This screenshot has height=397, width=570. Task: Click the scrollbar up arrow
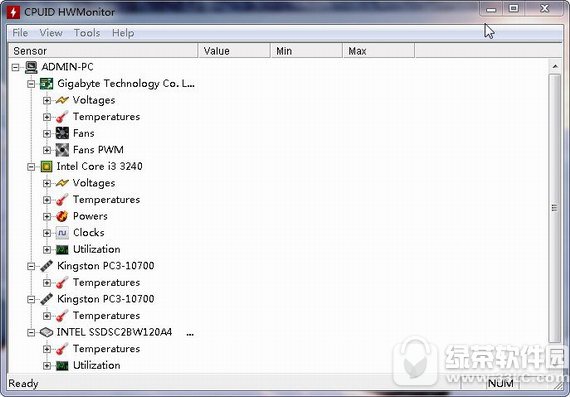point(555,67)
